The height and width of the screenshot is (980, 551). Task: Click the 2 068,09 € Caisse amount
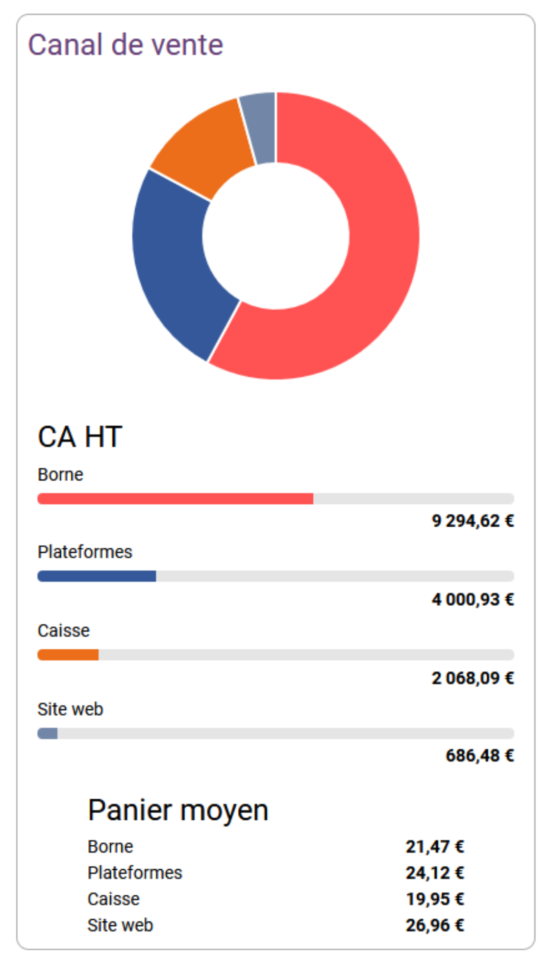[x=473, y=678]
